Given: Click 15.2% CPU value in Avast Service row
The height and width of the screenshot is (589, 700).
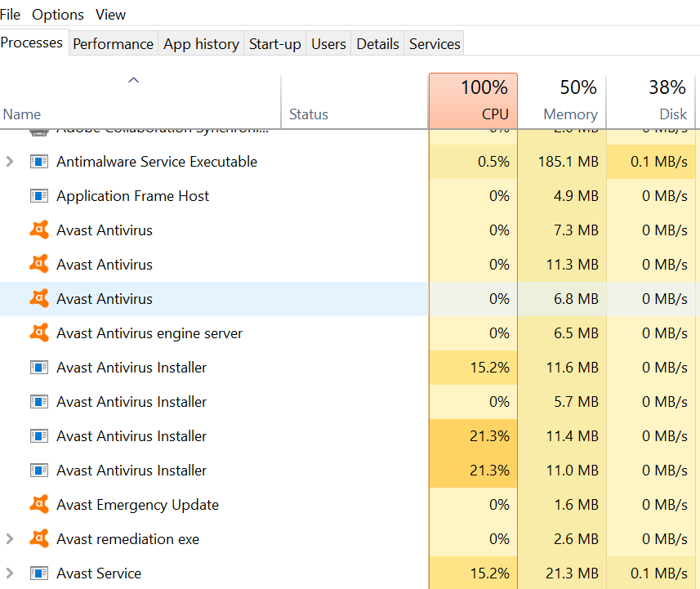Looking at the screenshot, I should click(x=490, y=573).
